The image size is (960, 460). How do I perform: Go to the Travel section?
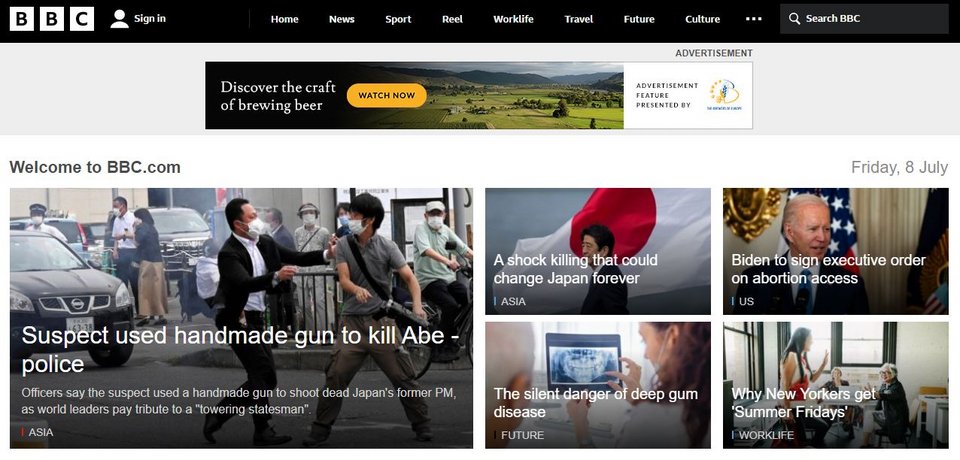[579, 19]
